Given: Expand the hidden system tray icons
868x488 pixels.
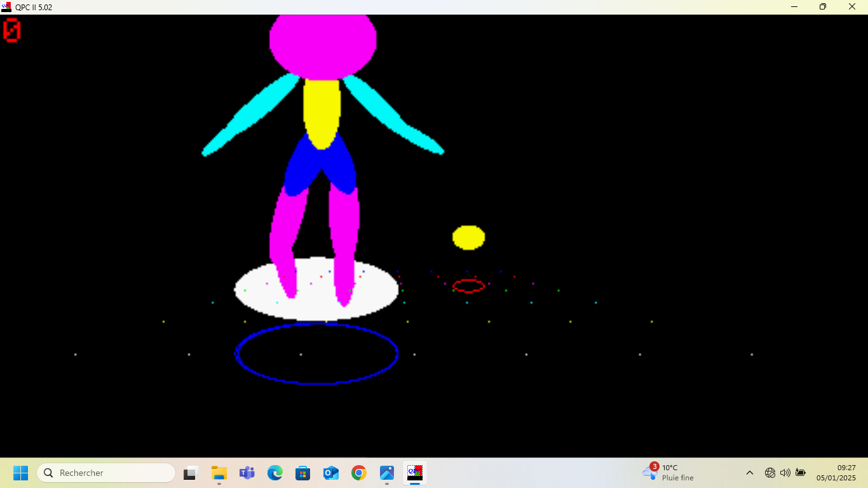Looking at the screenshot, I should click(750, 473).
